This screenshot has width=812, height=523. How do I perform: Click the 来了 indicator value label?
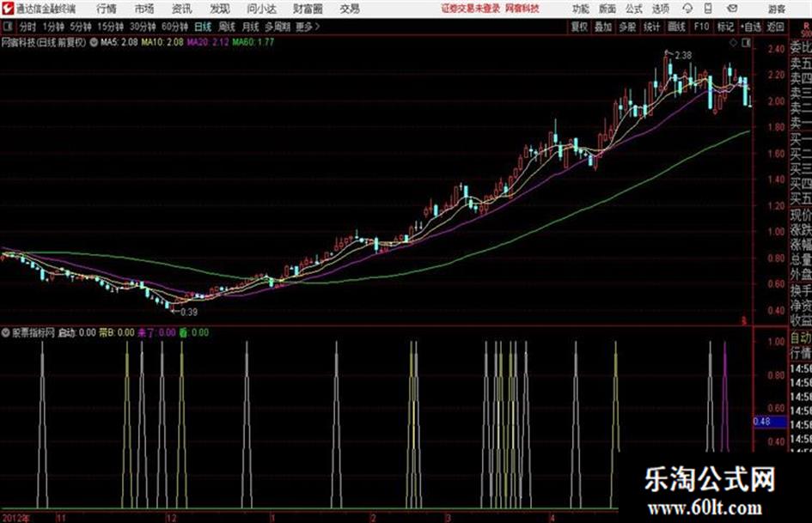pyautogui.click(x=156, y=333)
